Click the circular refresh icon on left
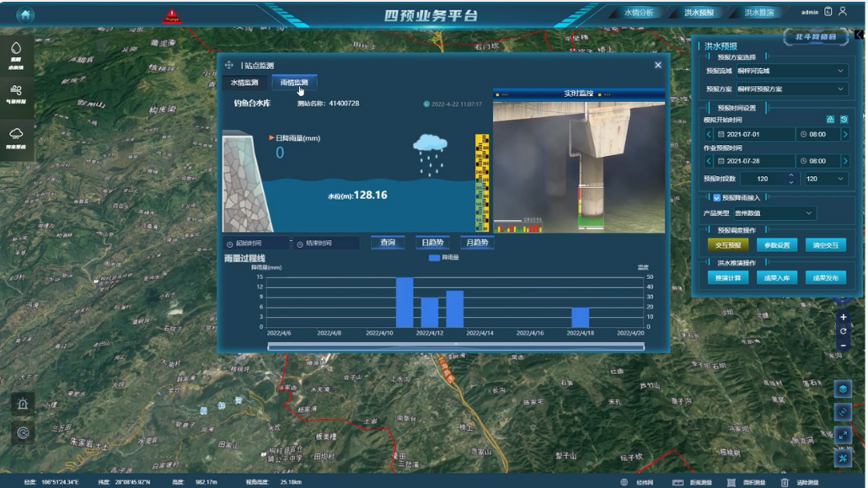This screenshot has height=488, width=868. (23, 432)
